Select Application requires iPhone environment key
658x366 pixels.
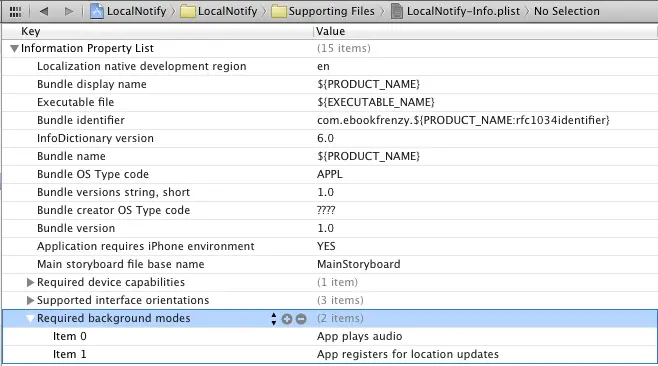pyautogui.click(x=146, y=246)
